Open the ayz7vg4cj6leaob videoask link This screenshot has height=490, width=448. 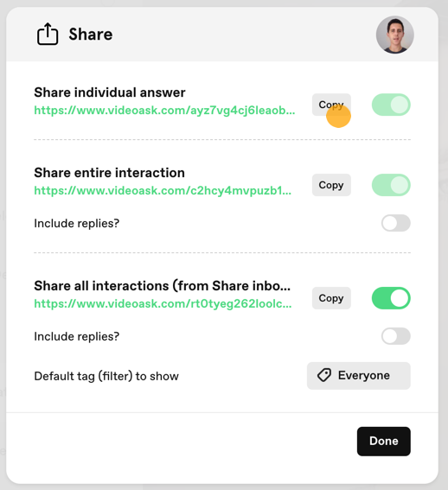pyautogui.click(x=164, y=111)
